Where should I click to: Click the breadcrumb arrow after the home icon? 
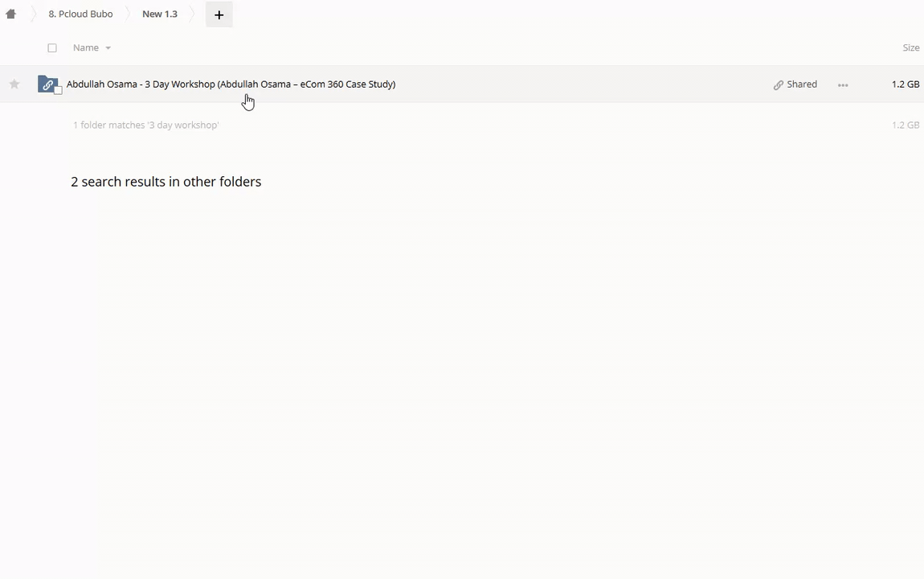(x=34, y=14)
